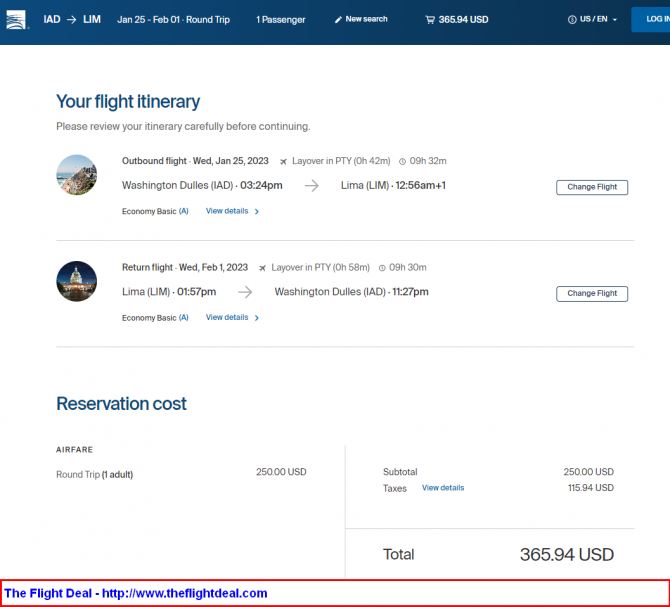
Task: Click the Reservation cost heading
Action: click(121, 404)
